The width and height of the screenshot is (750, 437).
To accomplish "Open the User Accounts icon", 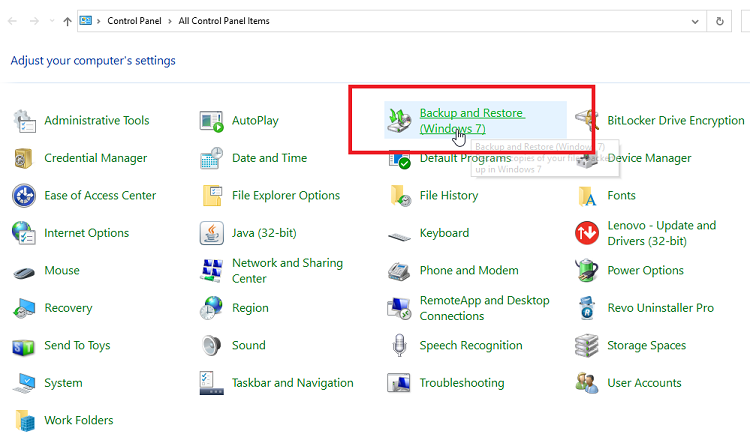I will click(587, 383).
